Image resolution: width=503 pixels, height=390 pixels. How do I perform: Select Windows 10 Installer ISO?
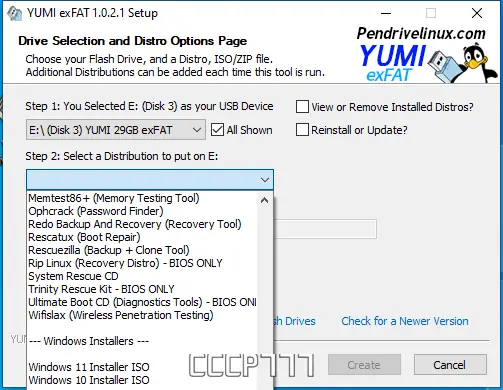coord(142,380)
